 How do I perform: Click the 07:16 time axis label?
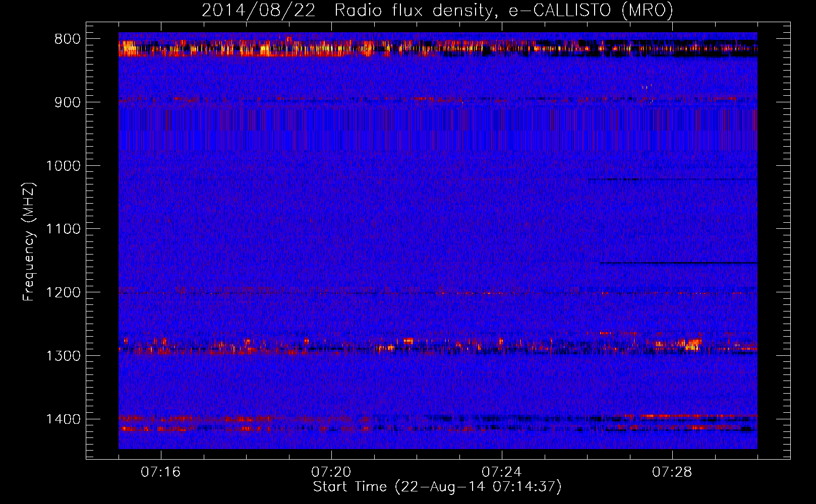(x=160, y=472)
